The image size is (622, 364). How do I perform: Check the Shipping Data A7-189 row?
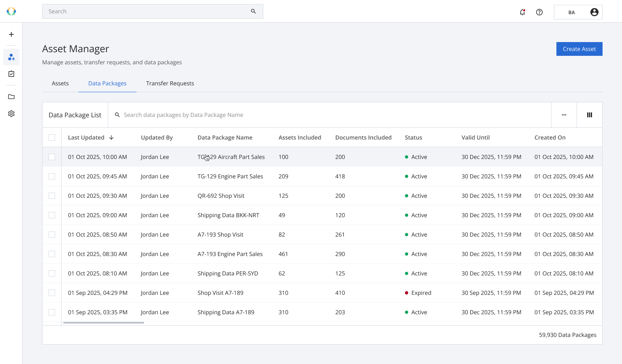tap(52, 312)
